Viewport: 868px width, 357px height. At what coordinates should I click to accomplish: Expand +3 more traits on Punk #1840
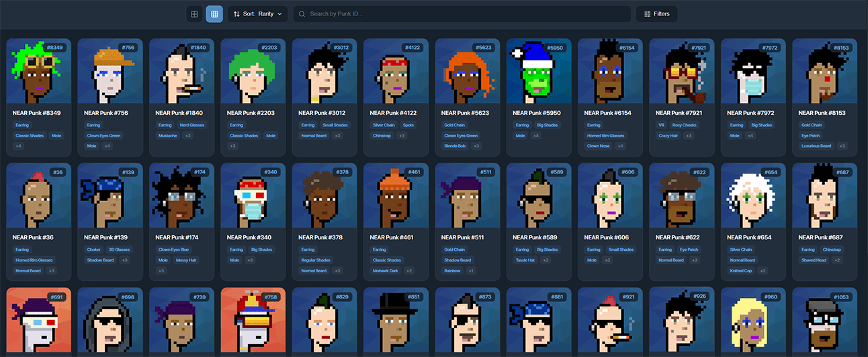click(x=188, y=136)
